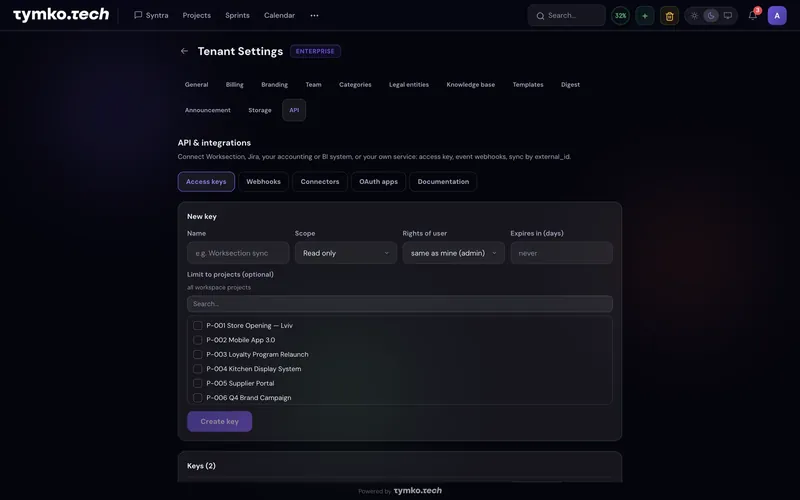The height and width of the screenshot is (500, 800).
Task: Open user avatar A menu
Action: (x=777, y=15)
